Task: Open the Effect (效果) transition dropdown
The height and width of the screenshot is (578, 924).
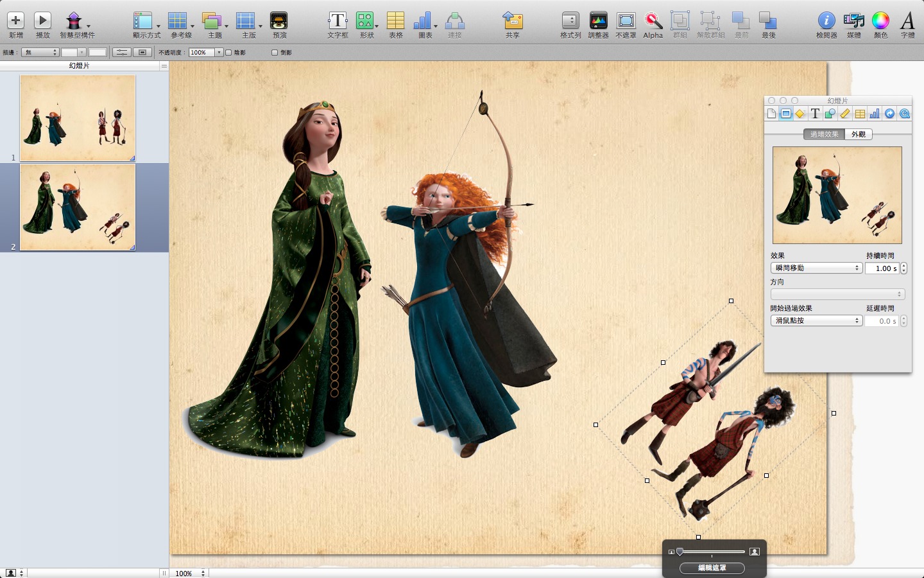Action: pos(816,268)
